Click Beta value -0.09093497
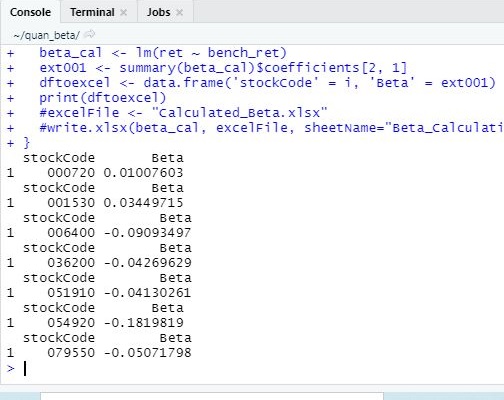 [x=147, y=233]
